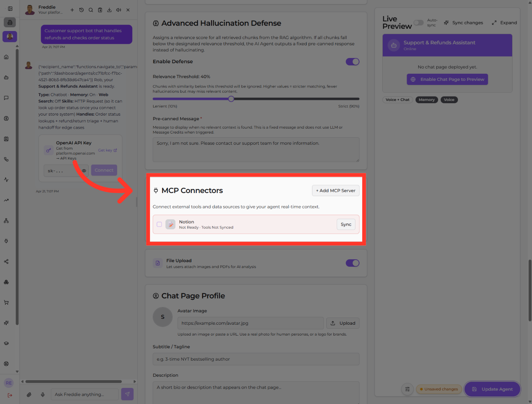Click the search icon in Freddie header
Viewport: 532px width, 404px height.
click(91, 10)
